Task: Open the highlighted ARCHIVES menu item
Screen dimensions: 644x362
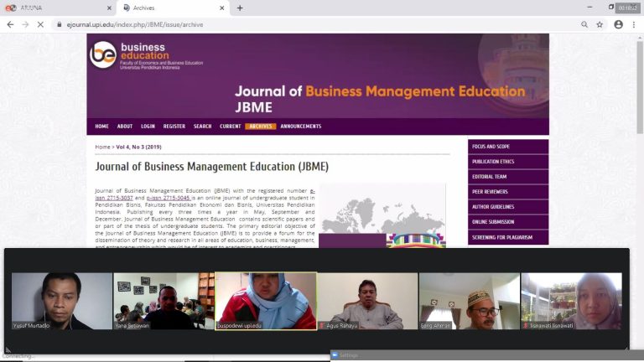Action: [261, 127]
